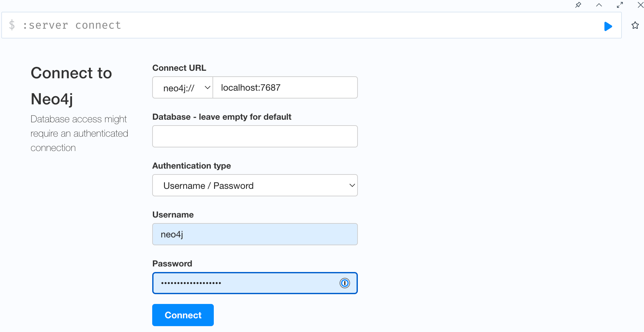Viewport: 644px width, 332px height.
Task: Open the neo4j:// protocol scheme dropdown
Action: coord(183,87)
